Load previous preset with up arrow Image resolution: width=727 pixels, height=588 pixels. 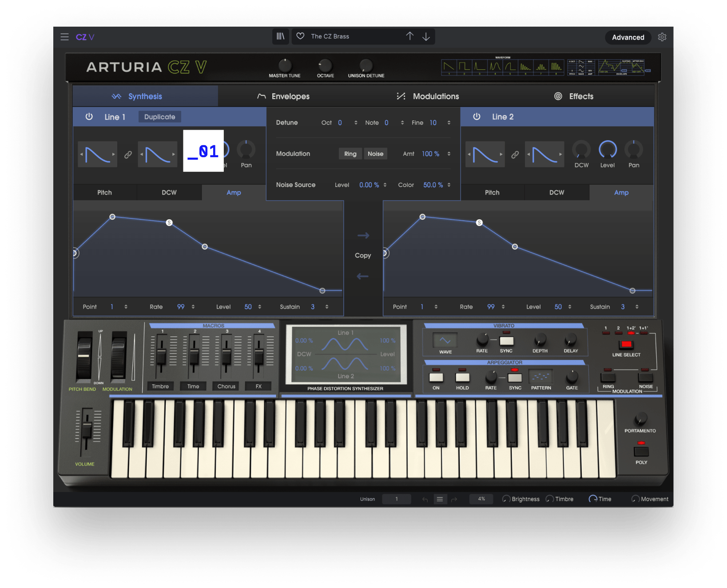409,36
